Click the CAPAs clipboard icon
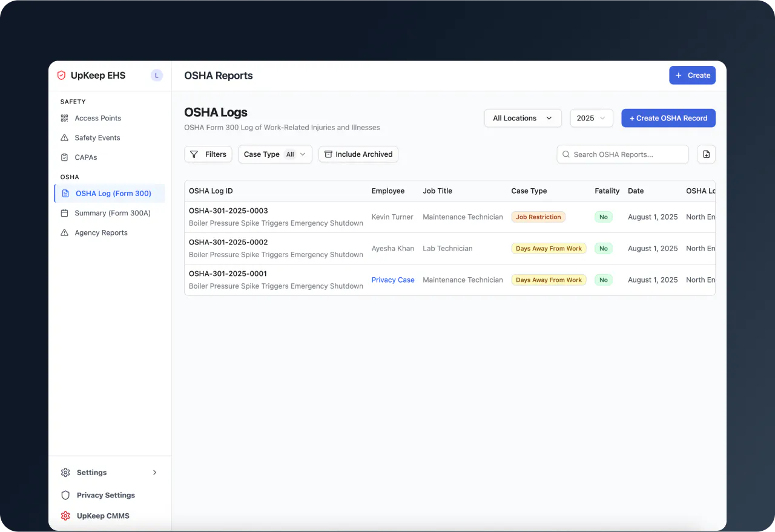This screenshot has width=775, height=532. click(x=65, y=157)
